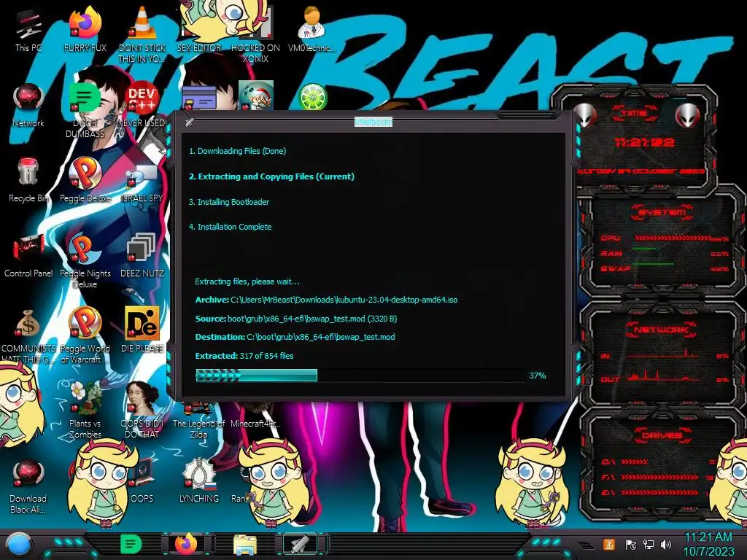Click the "2. Extracting and Copying Files (Current)" step

[x=271, y=176]
